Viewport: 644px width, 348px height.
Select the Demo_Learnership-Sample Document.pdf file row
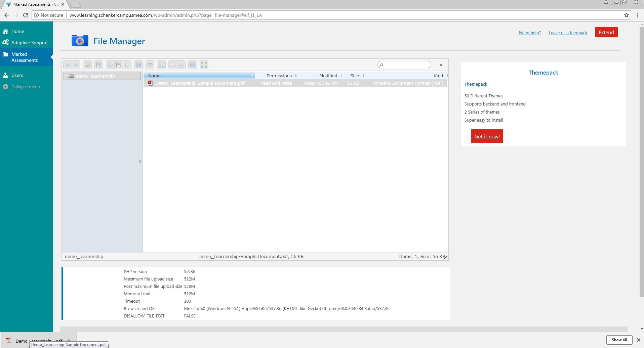pyautogui.click(x=200, y=83)
